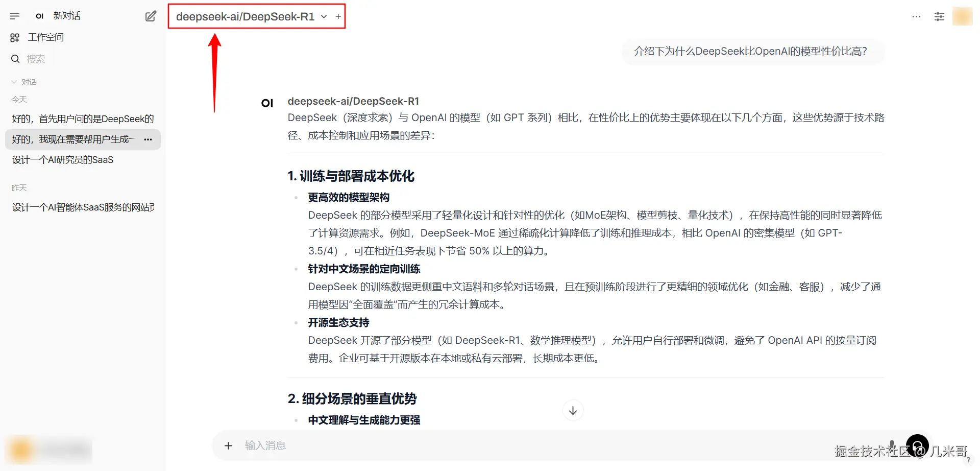Click the plus attachment icon in input bar
Screen dimensions: 980x471
click(228, 445)
